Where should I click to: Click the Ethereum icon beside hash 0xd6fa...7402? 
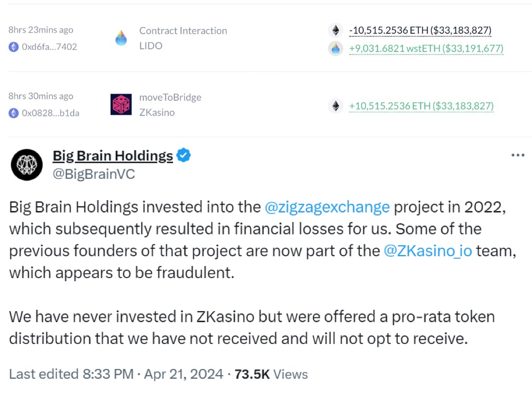14,47
